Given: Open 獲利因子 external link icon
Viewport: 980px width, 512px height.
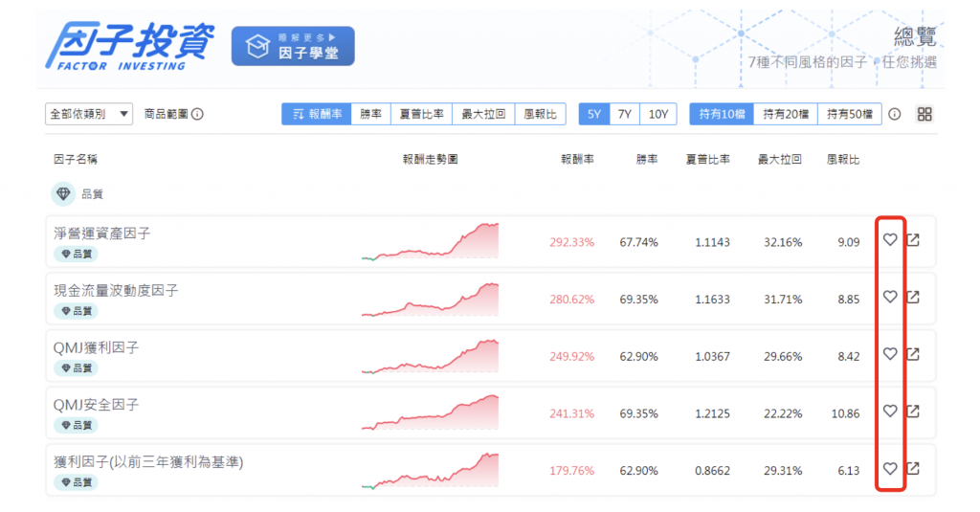Looking at the screenshot, I should 913,469.
